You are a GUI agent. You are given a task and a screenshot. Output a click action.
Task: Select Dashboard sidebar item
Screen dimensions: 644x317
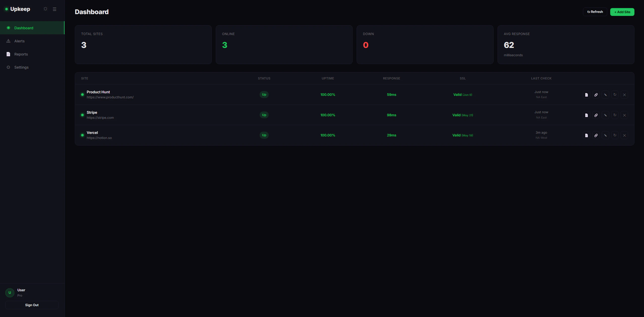(x=24, y=28)
